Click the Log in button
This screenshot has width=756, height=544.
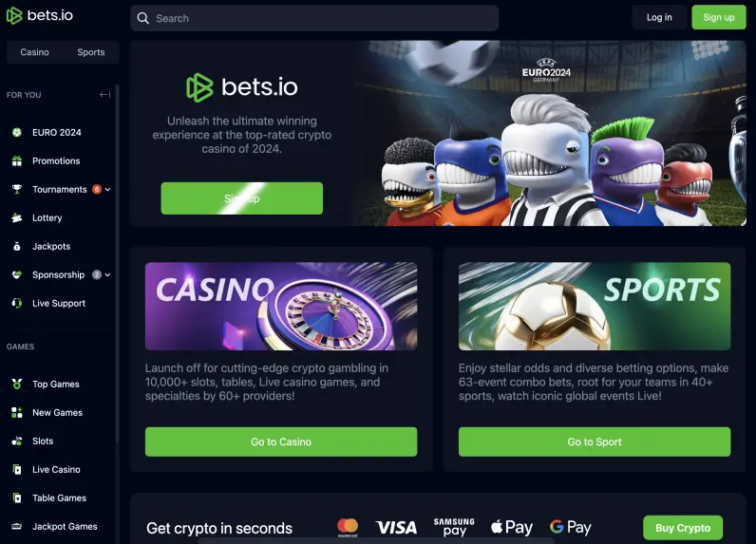click(659, 17)
